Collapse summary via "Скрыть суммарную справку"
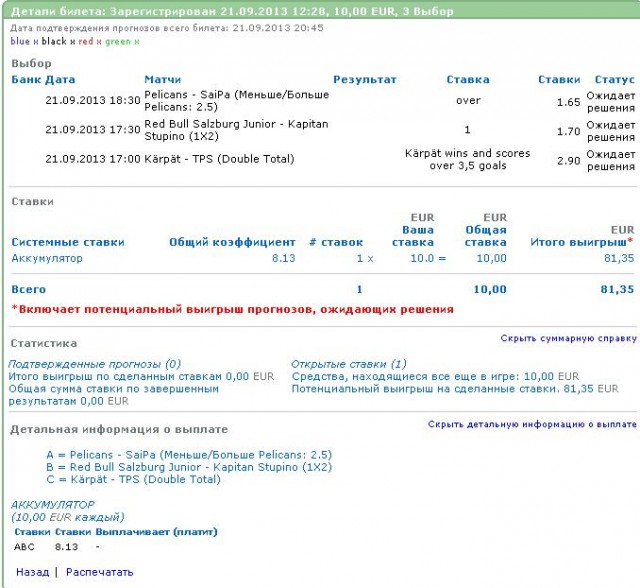The image size is (640, 588). [568, 339]
